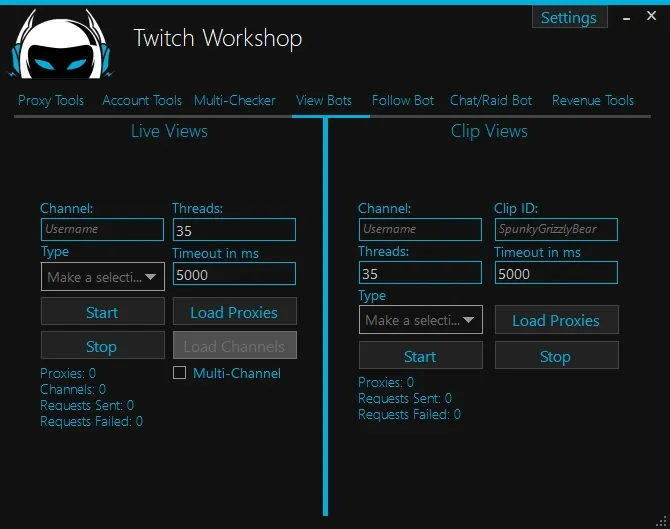
Task: Switch to the Account Tools tab
Action: coord(142,100)
